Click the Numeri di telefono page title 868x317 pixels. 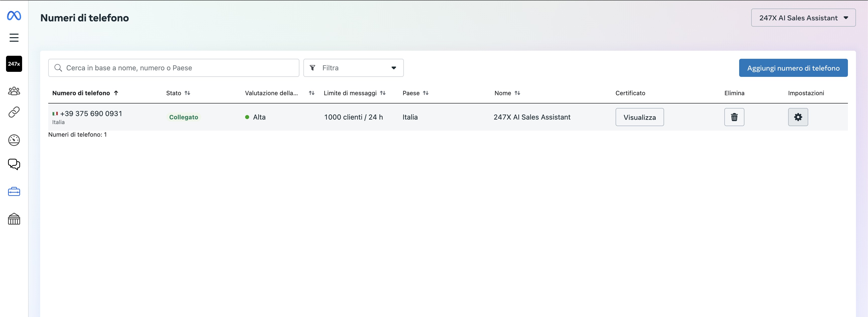(85, 18)
